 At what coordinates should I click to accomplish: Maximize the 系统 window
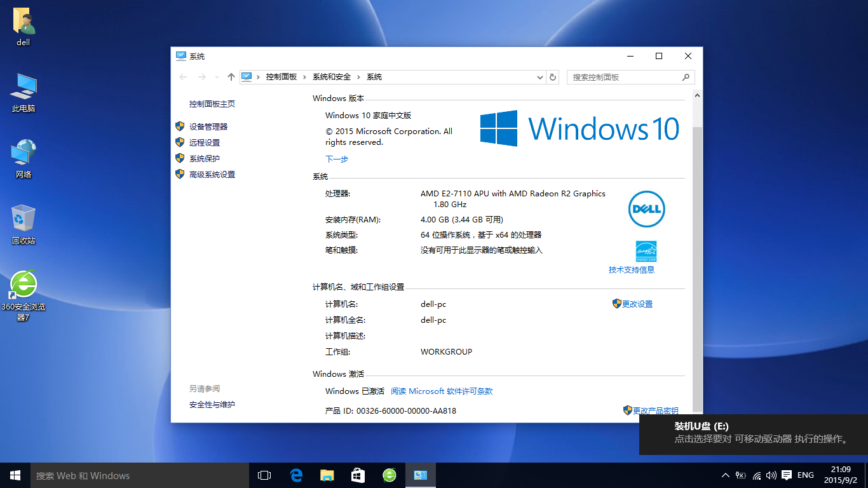tap(659, 56)
